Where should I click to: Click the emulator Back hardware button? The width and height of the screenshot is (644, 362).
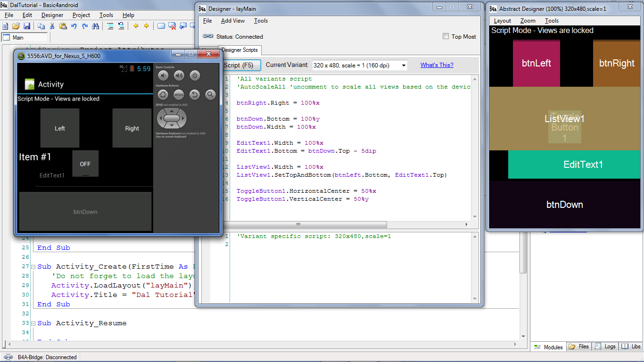pyautogui.click(x=195, y=94)
